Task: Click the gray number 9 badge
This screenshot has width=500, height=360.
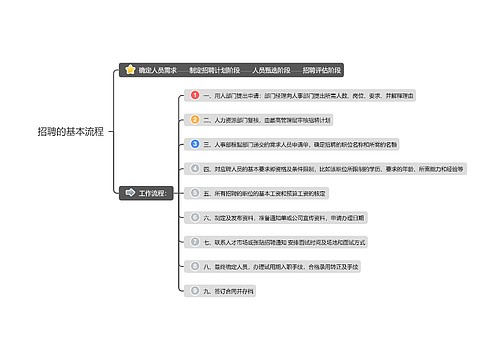Action: coord(195,291)
